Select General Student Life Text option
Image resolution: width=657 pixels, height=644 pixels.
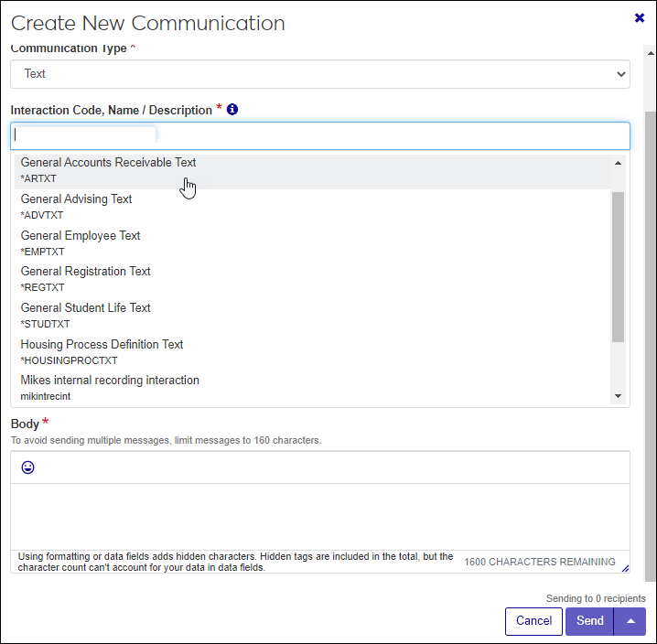pos(86,316)
